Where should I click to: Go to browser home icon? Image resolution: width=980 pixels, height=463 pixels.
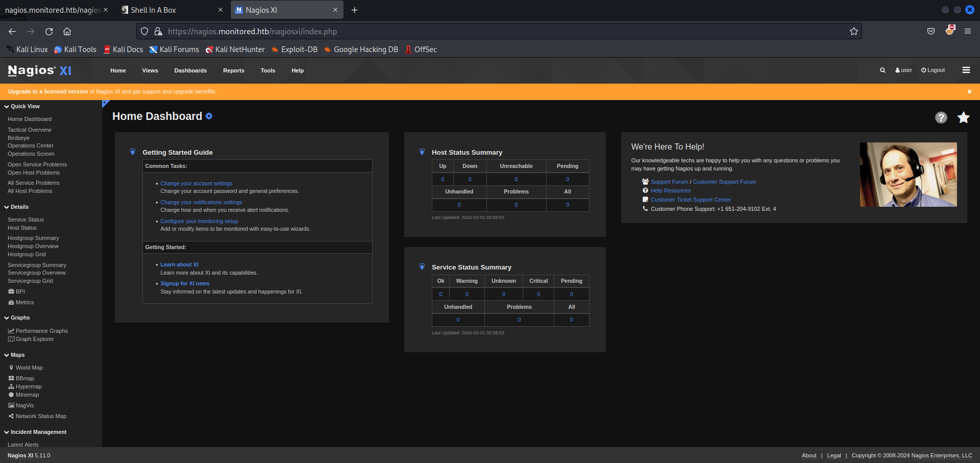point(67,32)
